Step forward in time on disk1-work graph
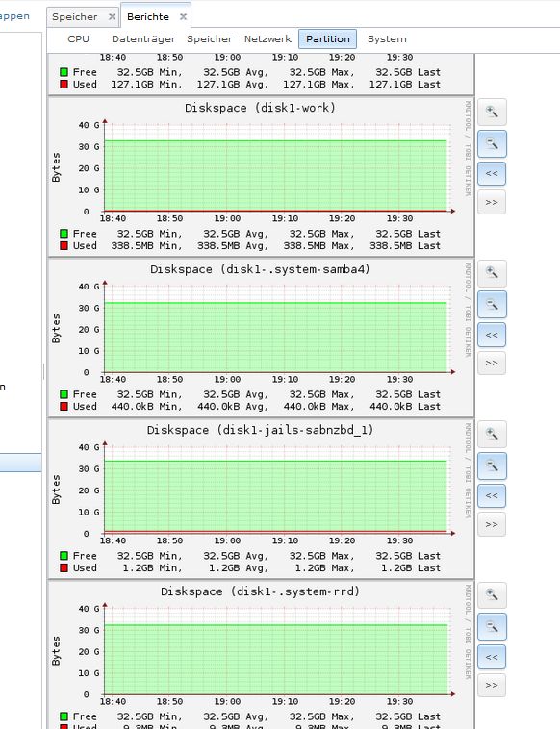This screenshot has width=560, height=729. (x=492, y=202)
